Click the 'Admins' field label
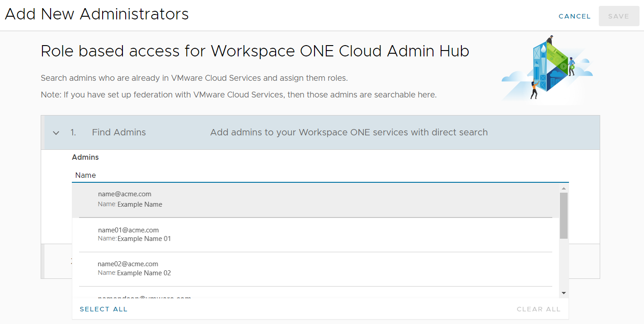 click(x=85, y=157)
